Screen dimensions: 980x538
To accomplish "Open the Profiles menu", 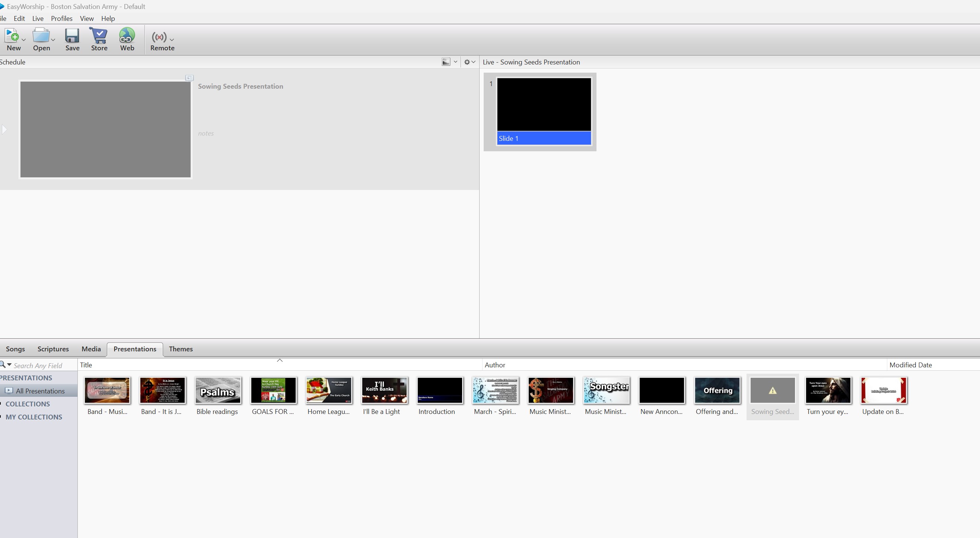I will tap(61, 18).
